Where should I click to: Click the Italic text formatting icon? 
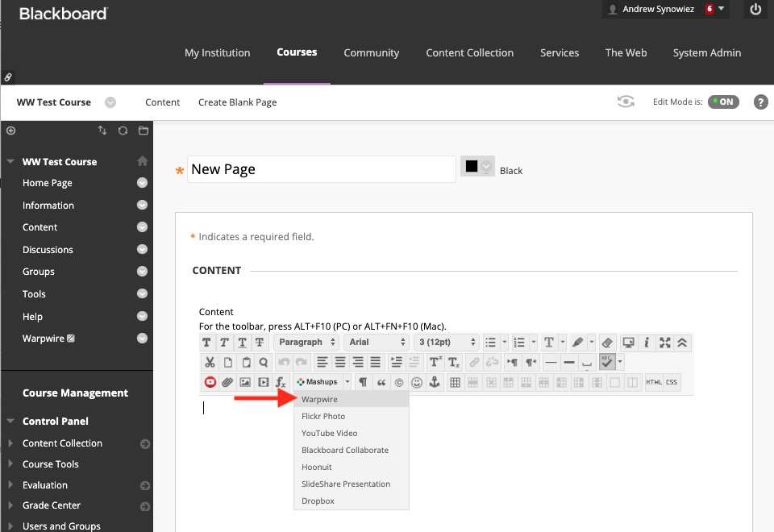click(x=225, y=342)
